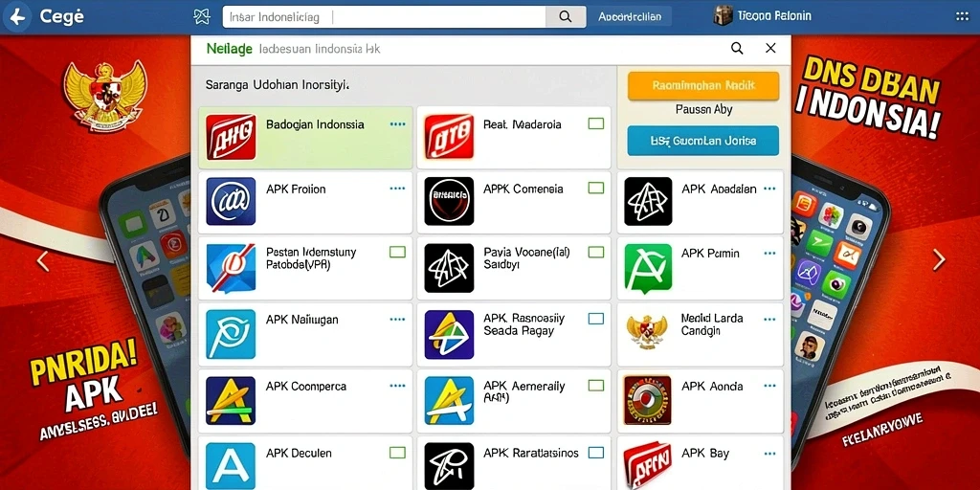Open APK Rasnoasiy Seada Ragay icon

tap(449, 334)
